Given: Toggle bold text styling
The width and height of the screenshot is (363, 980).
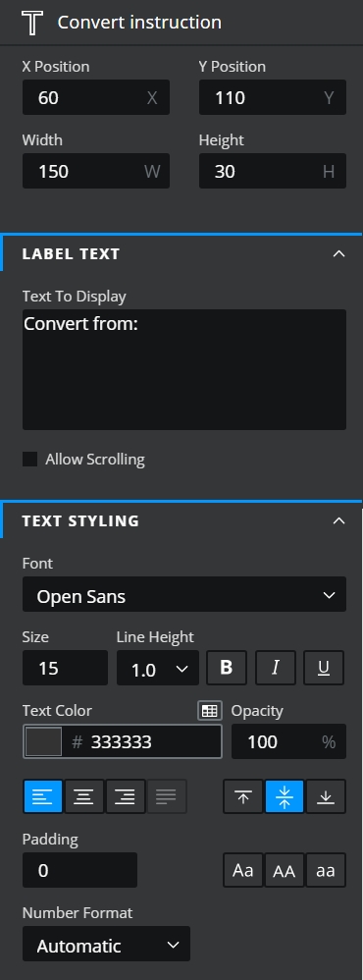Looking at the screenshot, I should coord(227,668).
